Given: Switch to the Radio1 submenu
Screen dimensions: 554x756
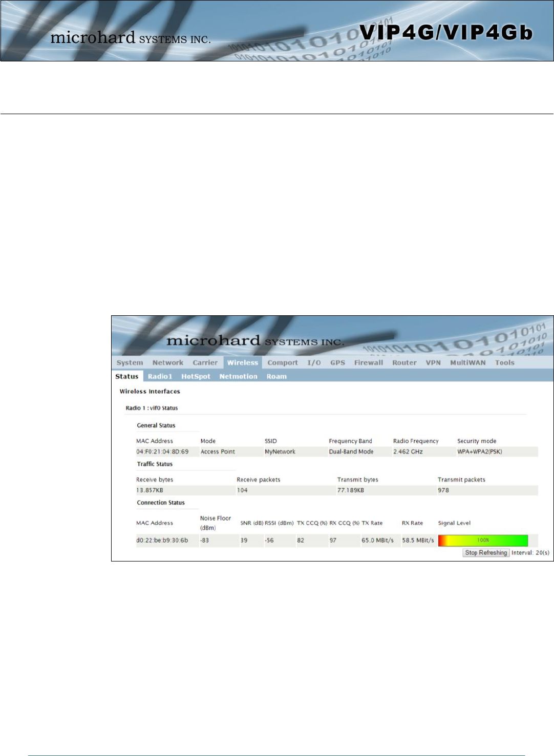Looking at the screenshot, I should point(160,376).
